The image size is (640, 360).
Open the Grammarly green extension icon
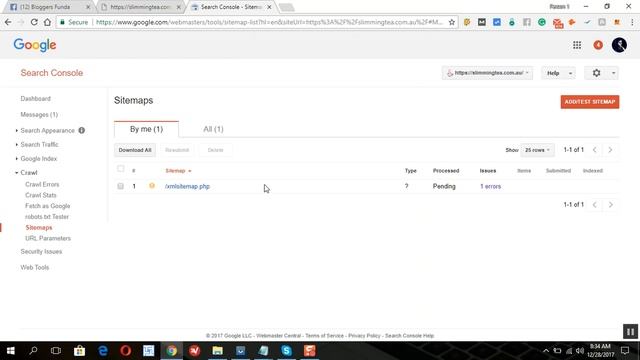542,22
